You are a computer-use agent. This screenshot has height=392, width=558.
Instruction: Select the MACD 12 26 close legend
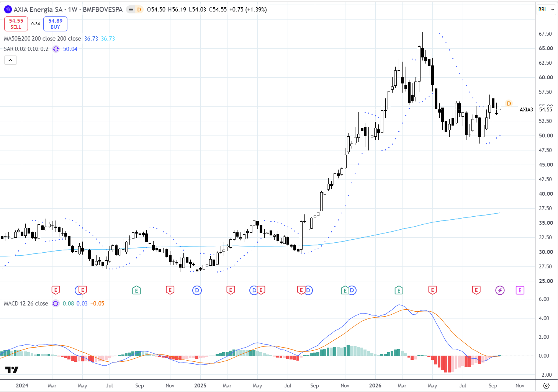26,304
